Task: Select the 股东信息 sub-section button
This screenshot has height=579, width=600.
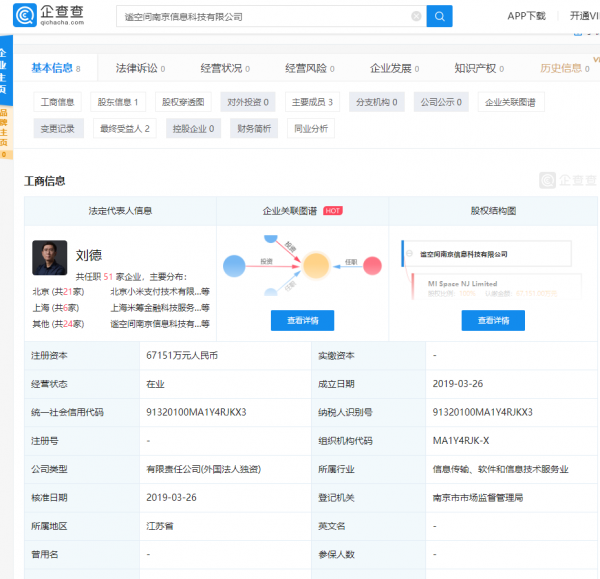Action: pos(119,102)
